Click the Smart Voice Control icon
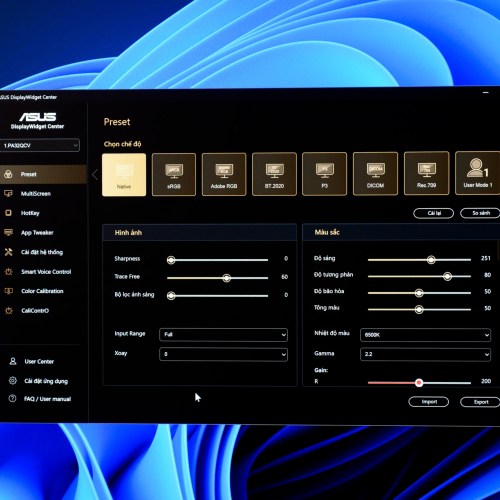The image size is (500, 500). click(8, 272)
